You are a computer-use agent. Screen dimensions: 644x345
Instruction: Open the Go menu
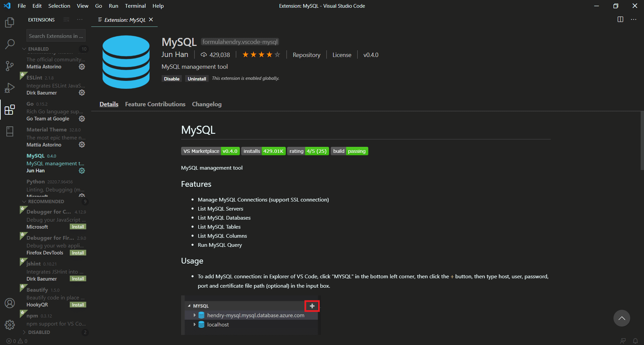tap(99, 6)
